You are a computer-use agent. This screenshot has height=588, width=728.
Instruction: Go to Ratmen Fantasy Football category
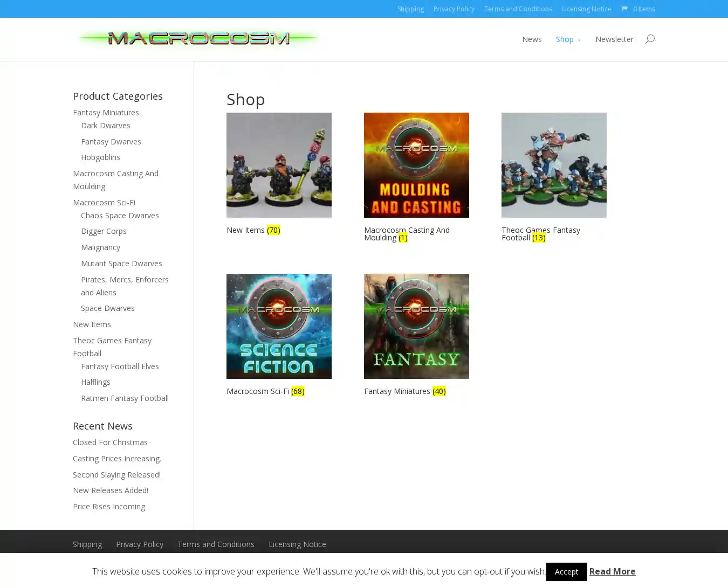tap(125, 398)
